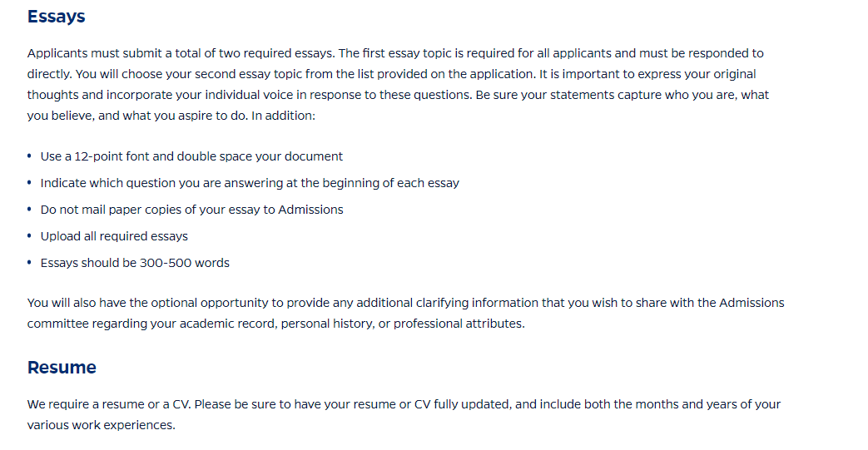Click the Essays heading

[x=56, y=17]
